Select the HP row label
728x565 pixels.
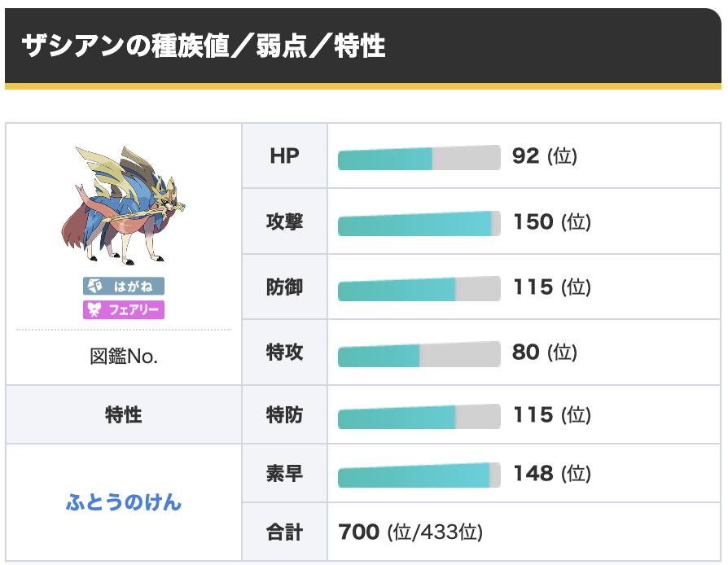click(x=285, y=156)
